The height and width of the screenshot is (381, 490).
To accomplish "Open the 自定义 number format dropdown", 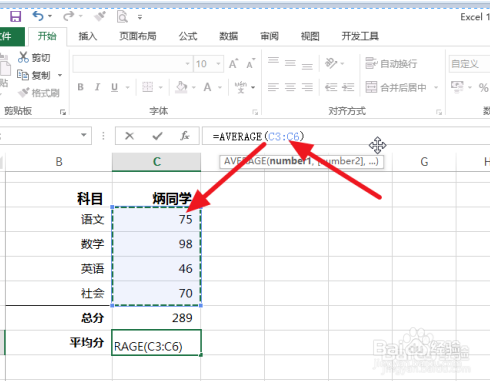I will coord(469,64).
